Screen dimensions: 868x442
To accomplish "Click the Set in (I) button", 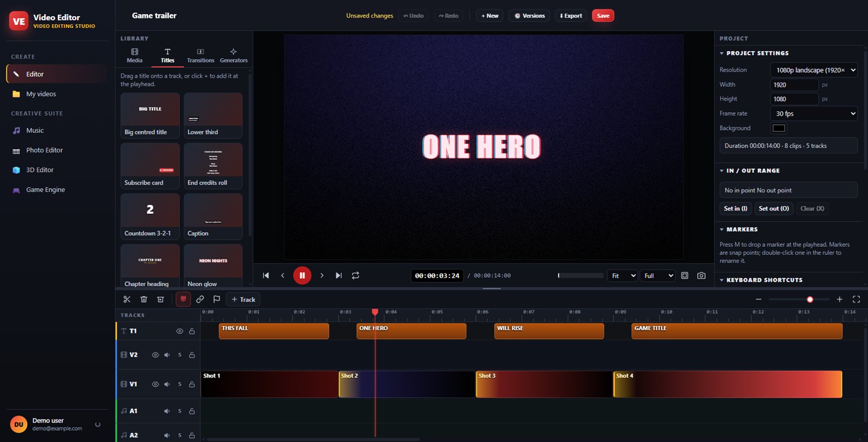I will (x=736, y=209).
